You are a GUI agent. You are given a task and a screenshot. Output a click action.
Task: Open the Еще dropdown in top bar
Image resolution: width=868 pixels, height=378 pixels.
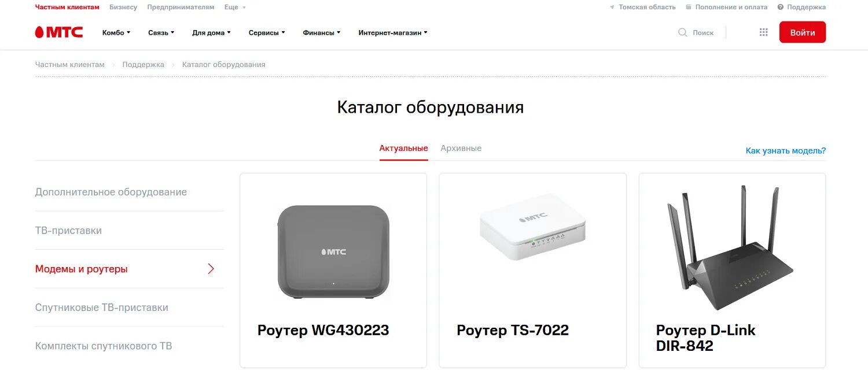click(235, 8)
